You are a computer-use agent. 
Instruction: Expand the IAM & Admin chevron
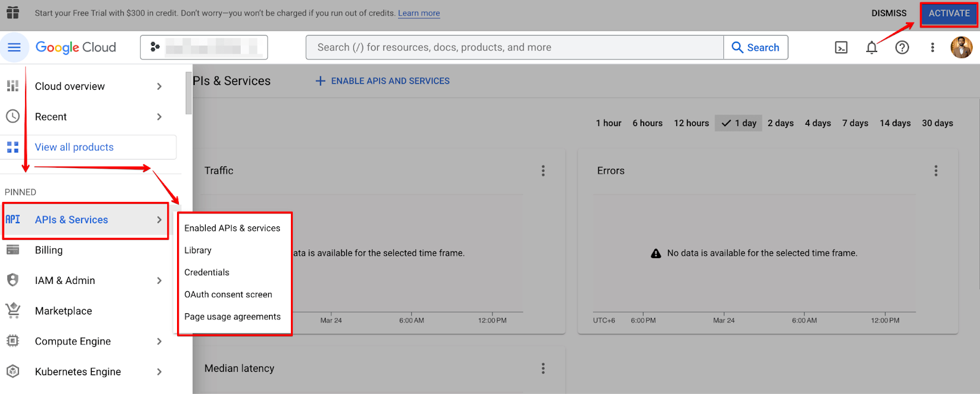tap(159, 280)
